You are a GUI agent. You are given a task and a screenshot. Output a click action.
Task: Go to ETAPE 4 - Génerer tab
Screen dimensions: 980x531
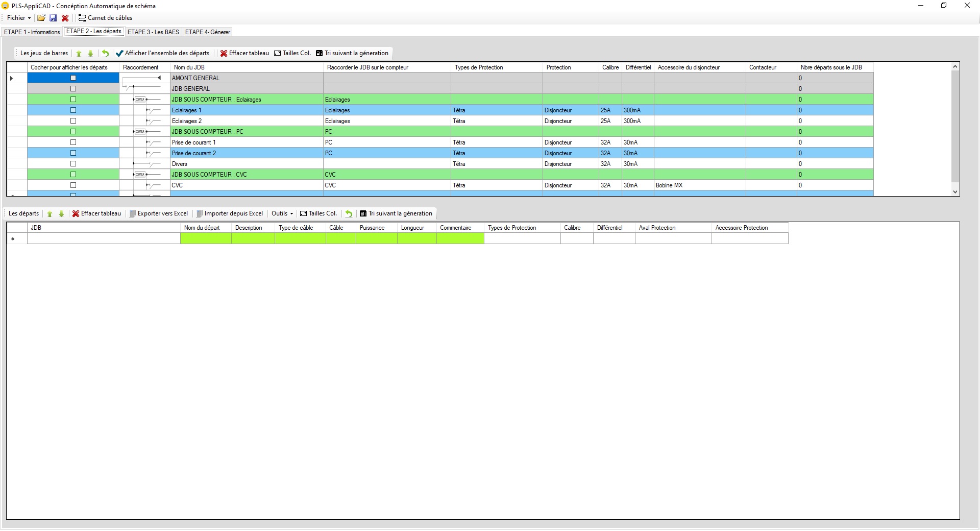(x=207, y=32)
